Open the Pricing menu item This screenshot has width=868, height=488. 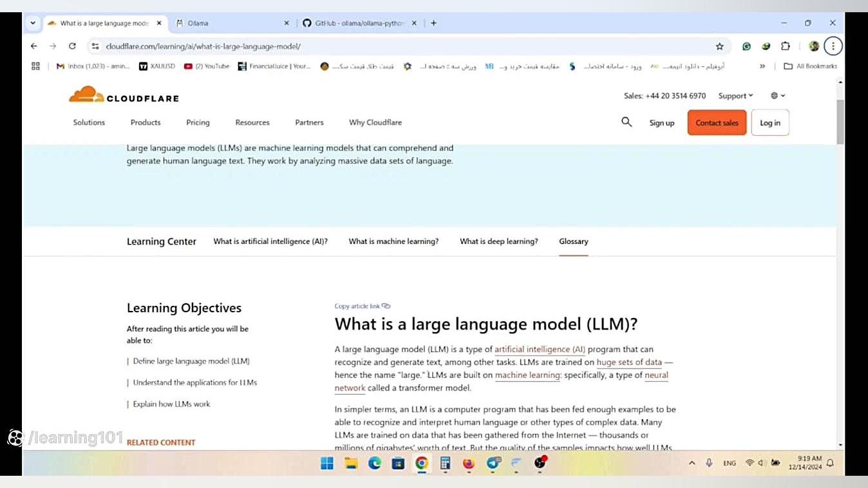click(198, 122)
